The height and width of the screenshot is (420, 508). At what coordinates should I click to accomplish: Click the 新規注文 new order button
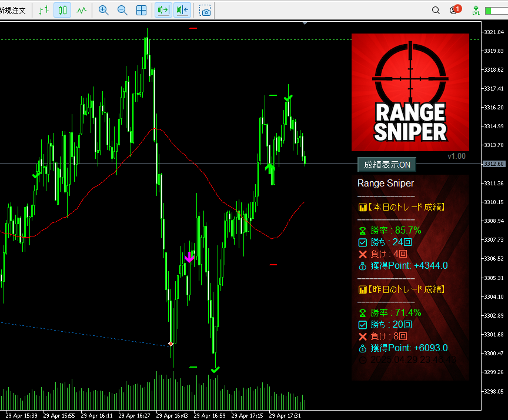coord(12,11)
